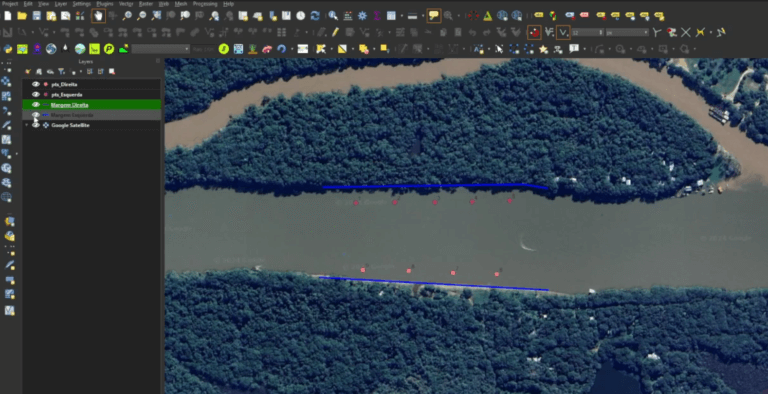Click the statistical summary sigma icon
The width and height of the screenshot is (768, 394).
click(x=377, y=16)
